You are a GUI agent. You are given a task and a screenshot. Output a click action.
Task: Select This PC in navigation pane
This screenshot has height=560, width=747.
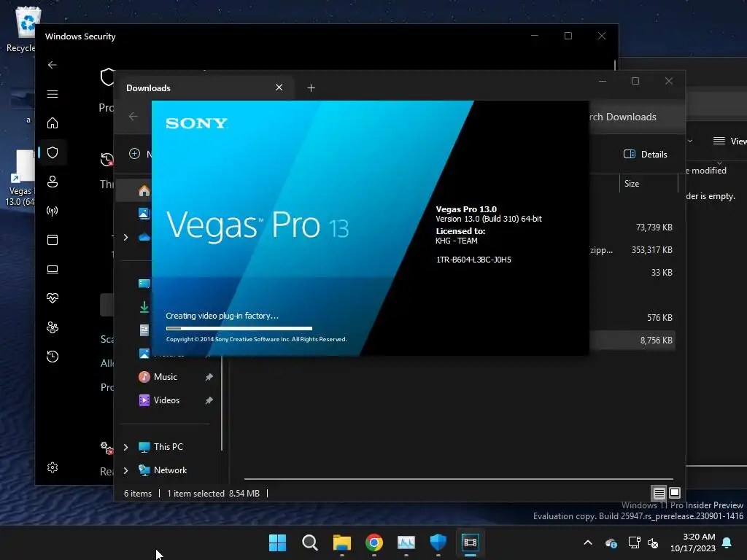169,447
